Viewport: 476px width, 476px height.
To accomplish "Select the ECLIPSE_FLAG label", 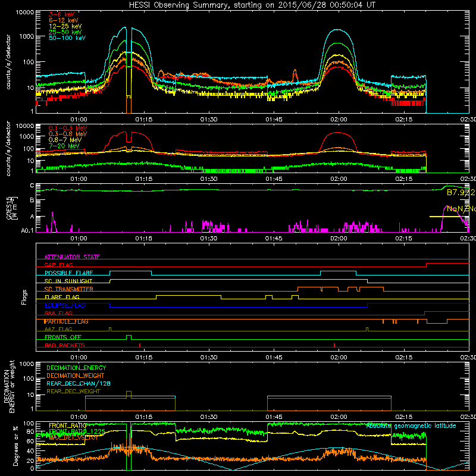I will (x=65, y=305).
